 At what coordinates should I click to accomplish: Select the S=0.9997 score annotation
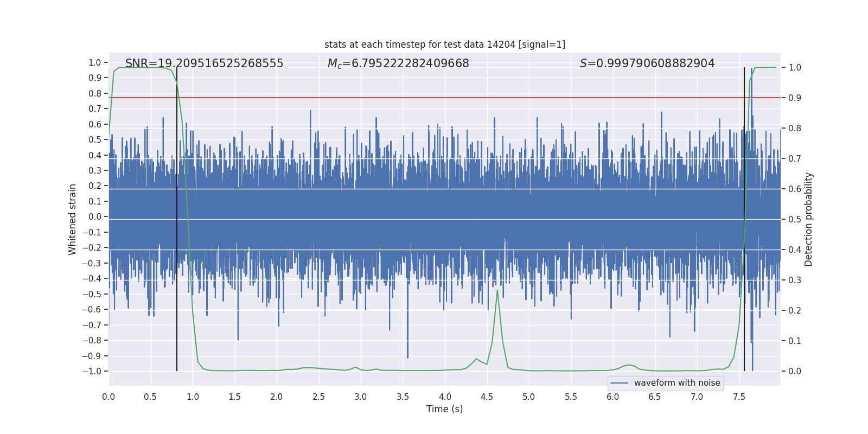tap(647, 63)
